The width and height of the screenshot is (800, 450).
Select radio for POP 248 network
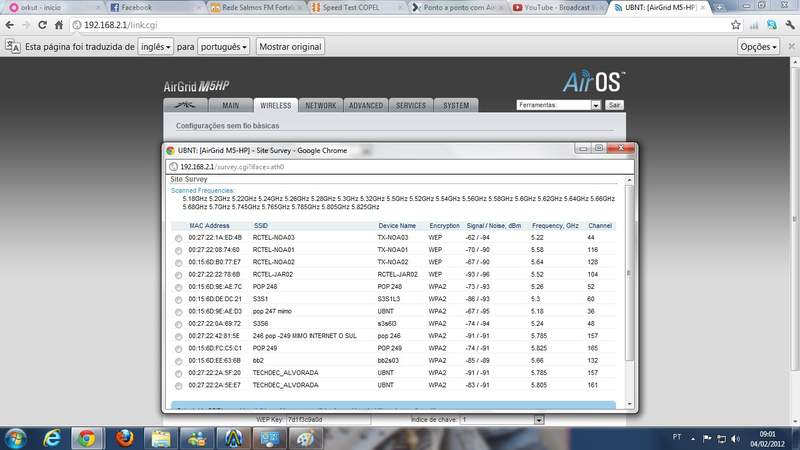click(x=178, y=287)
